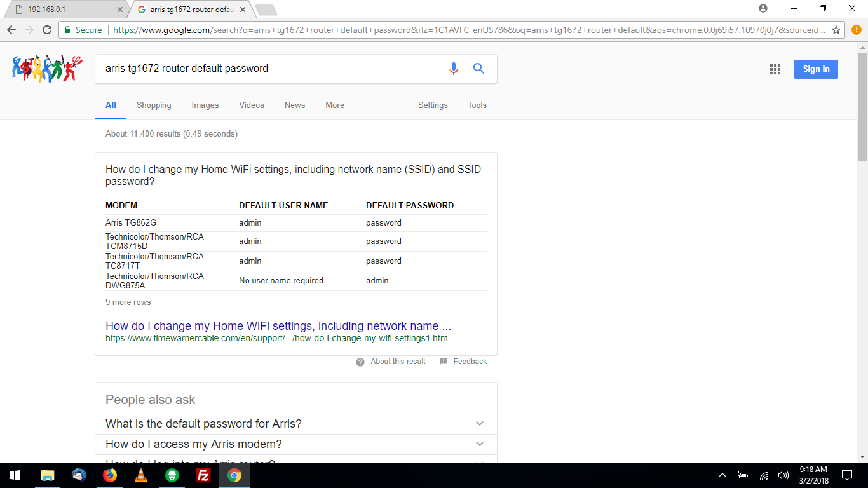Screen dimensions: 868x488
Task: Open the Windows Start menu
Action: [15, 475]
